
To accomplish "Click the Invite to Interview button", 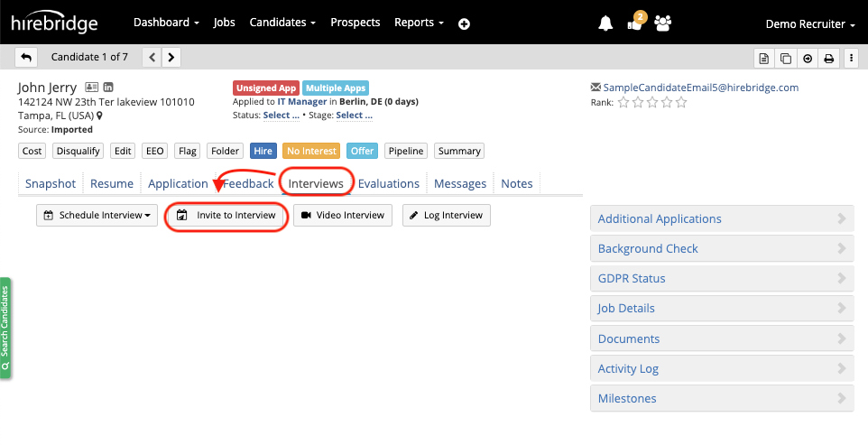I will [x=226, y=216].
